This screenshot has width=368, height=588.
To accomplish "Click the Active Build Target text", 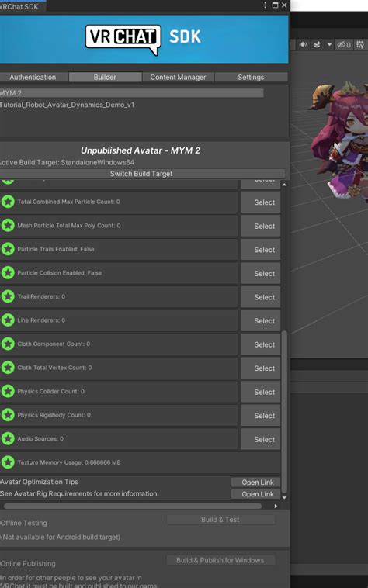I will [x=67, y=162].
